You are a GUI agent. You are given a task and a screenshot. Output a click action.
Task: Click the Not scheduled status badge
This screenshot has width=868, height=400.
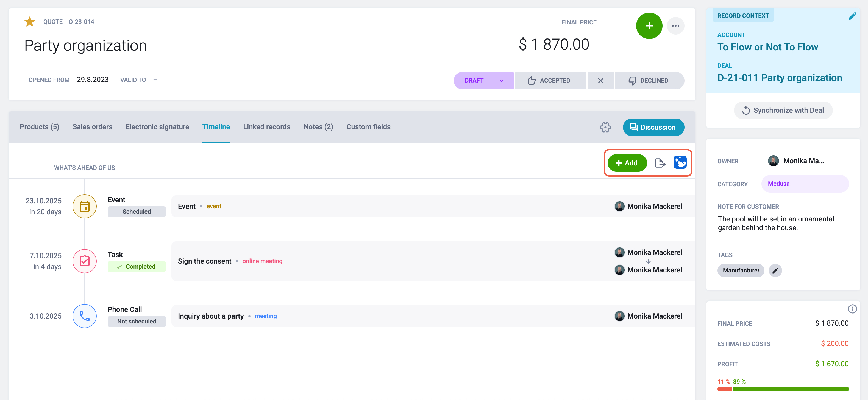137,321
